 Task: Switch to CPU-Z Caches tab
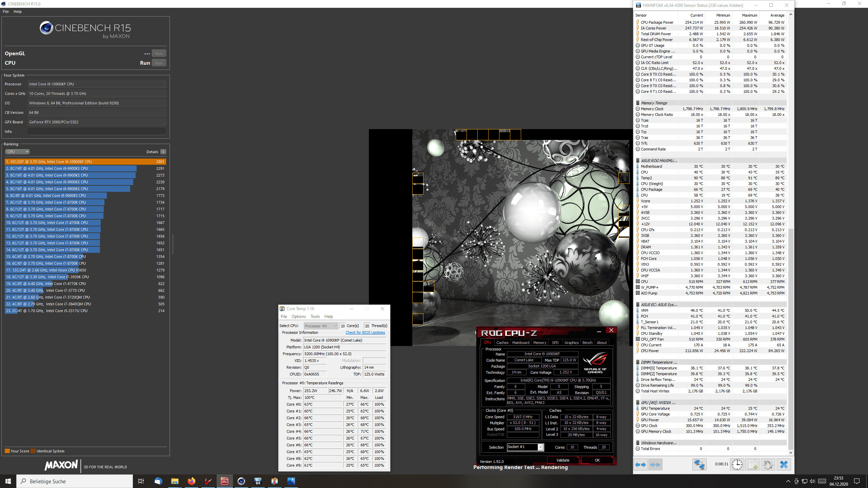click(x=502, y=343)
